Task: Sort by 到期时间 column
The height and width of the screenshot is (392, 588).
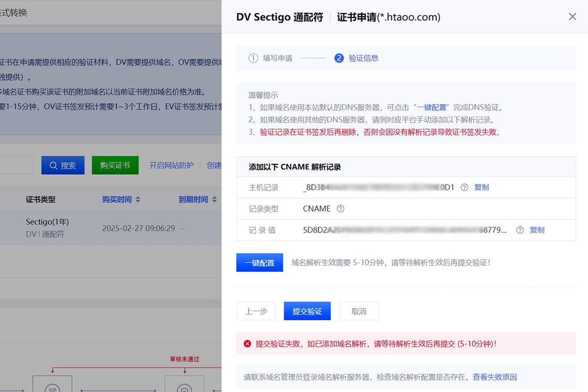Action: click(x=198, y=199)
